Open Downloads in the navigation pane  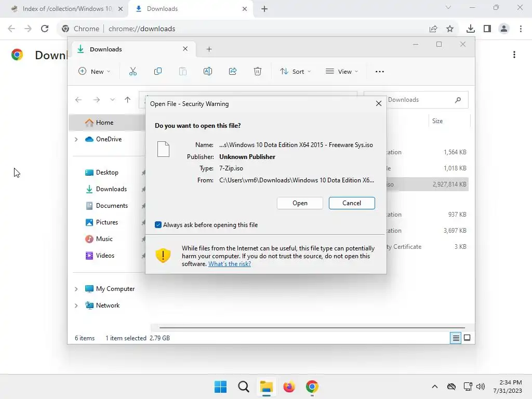pyautogui.click(x=107, y=189)
